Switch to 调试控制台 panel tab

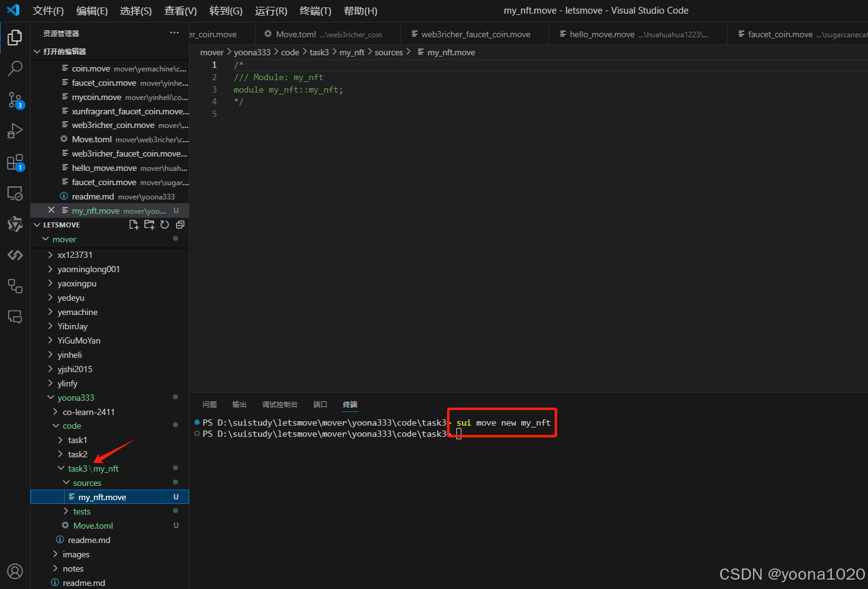point(280,404)
